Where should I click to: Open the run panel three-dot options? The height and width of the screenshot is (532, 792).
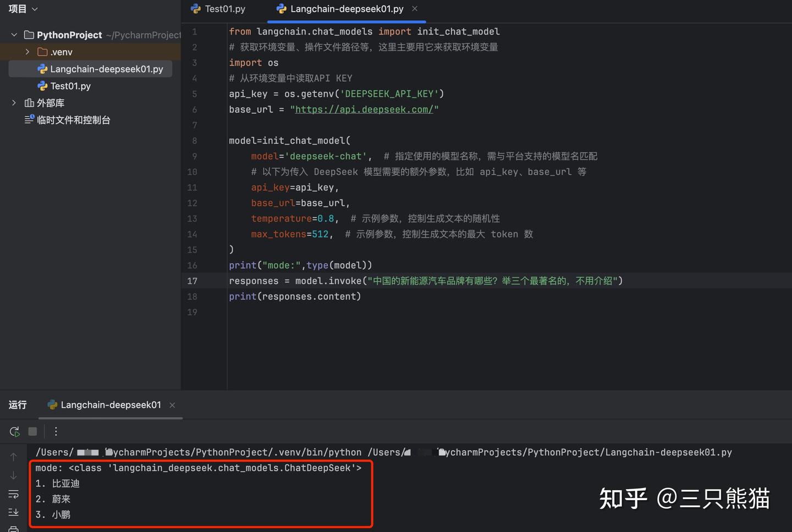56,431
